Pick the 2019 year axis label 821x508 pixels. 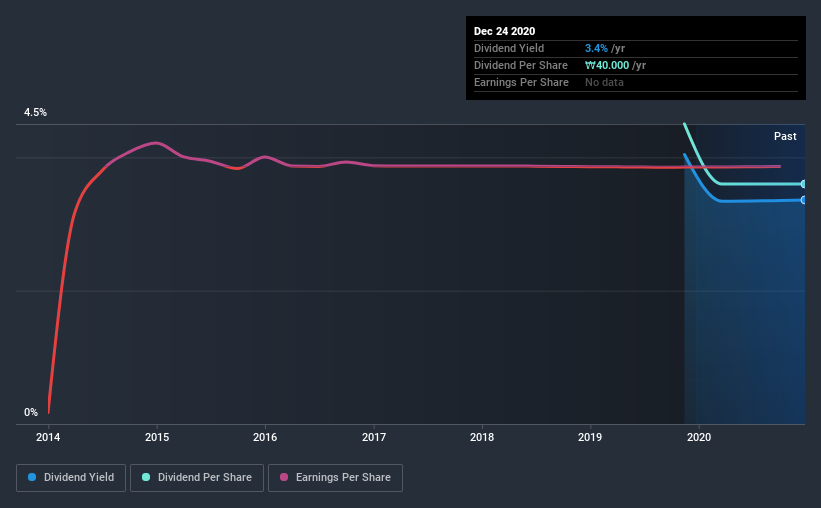(590, 437)
